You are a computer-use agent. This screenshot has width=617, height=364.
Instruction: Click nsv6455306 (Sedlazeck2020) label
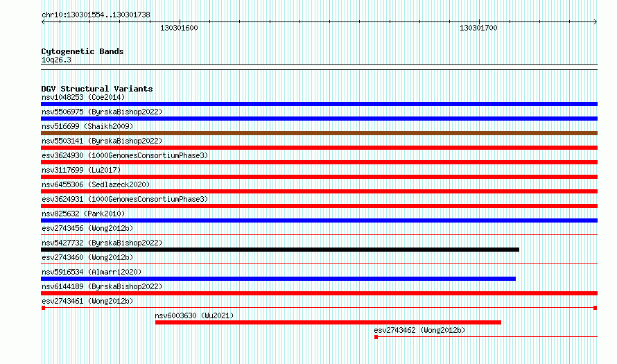click(x=96, y=184)
